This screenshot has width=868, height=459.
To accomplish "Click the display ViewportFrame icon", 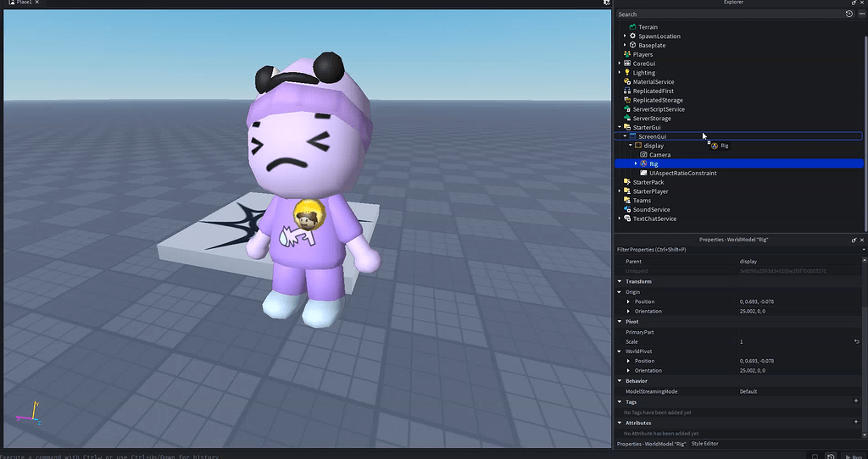I will click(x=638, y=146).
